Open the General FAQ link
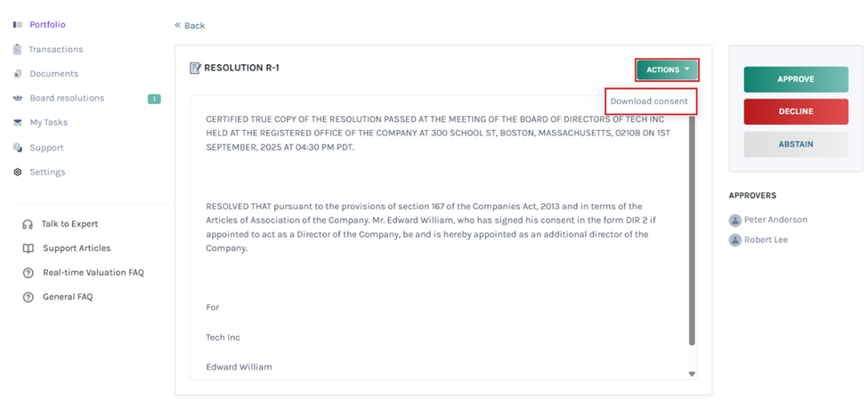Image resolution: width=868 pixels, height=400 pixels. coord(68,297)
